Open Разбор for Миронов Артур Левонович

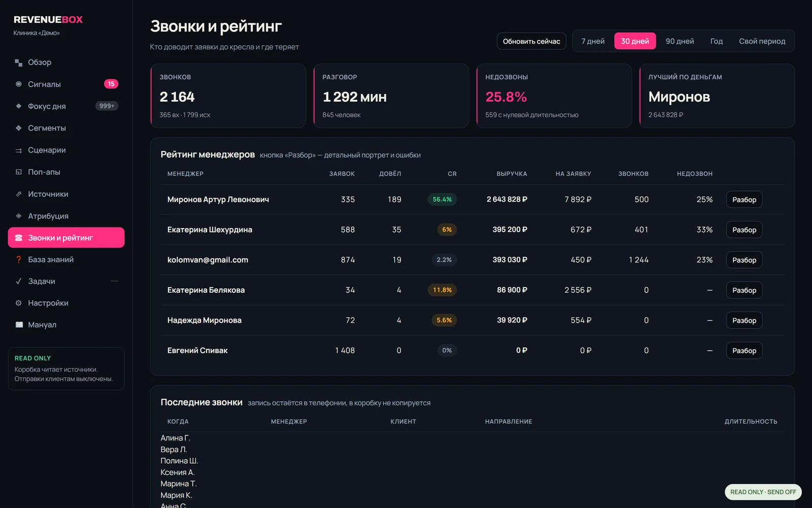point(744,200)
